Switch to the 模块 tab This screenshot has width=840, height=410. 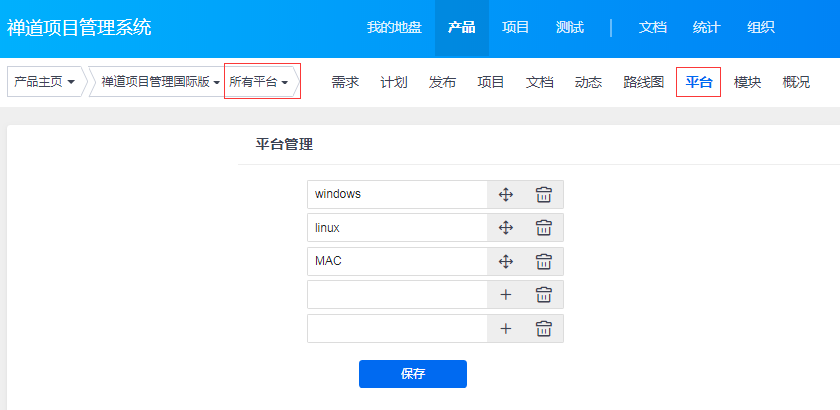tap(747, 82)
